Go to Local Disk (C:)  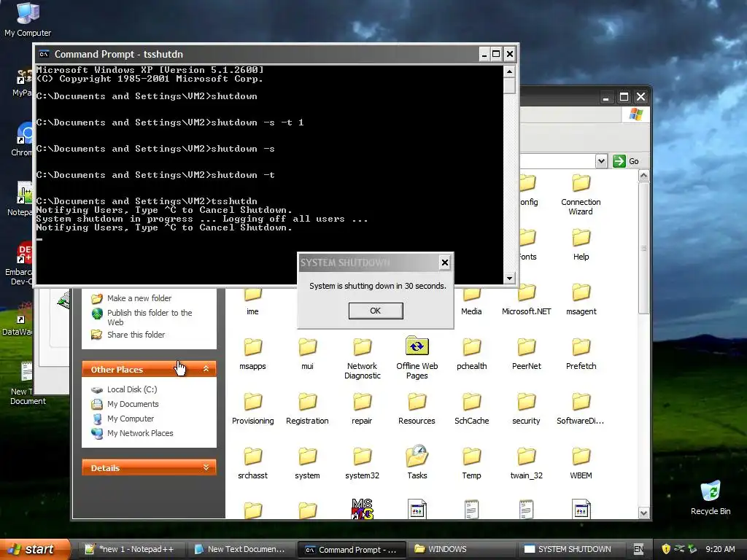[x=132, y=389]
